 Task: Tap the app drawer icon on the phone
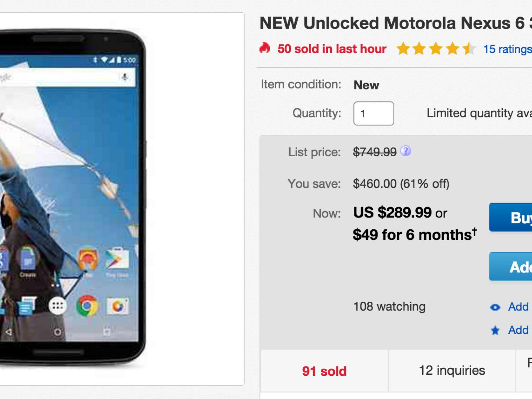click(x=58, y=306)
